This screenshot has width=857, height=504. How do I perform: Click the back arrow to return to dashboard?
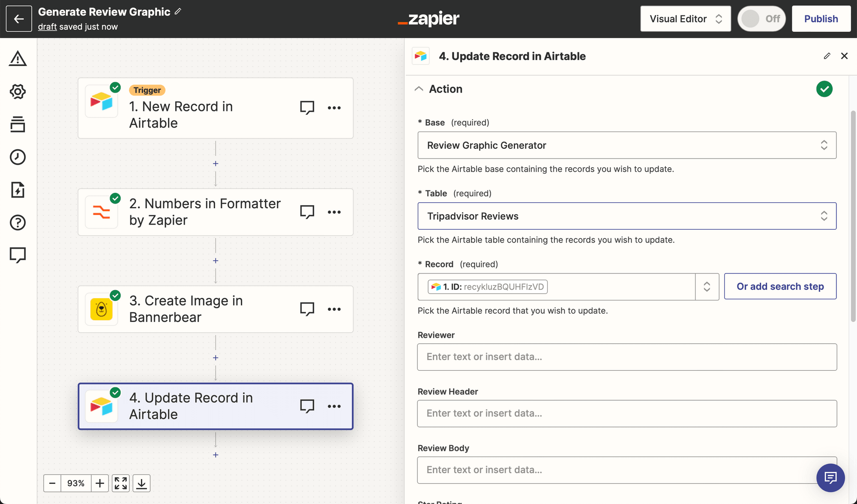coord(18,18)
